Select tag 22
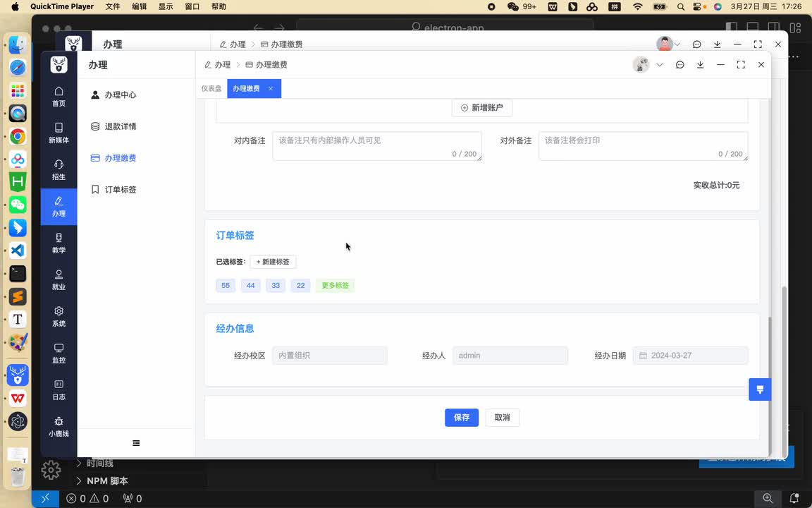812x508 pixels. pyautogui.click(x=301, y=286)
